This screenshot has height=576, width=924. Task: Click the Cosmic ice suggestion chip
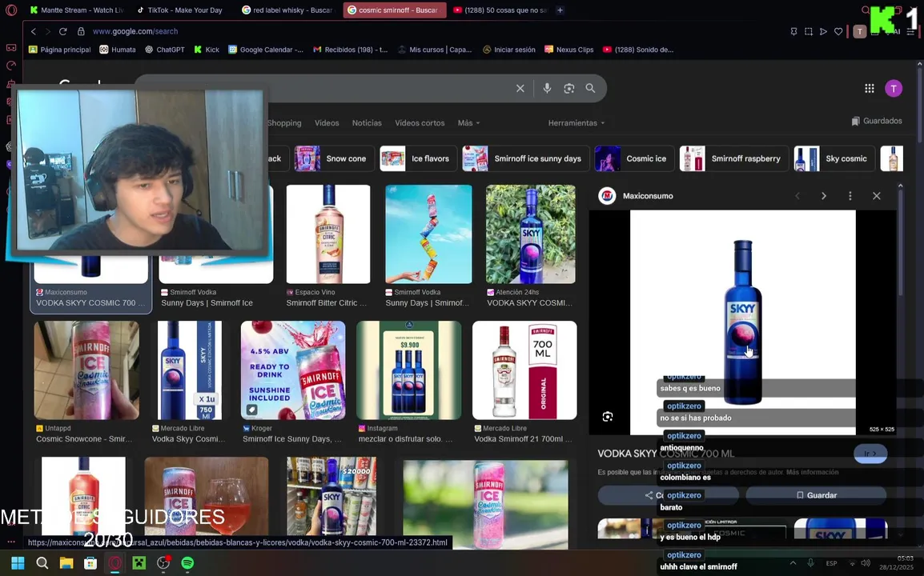click(634, 158)
